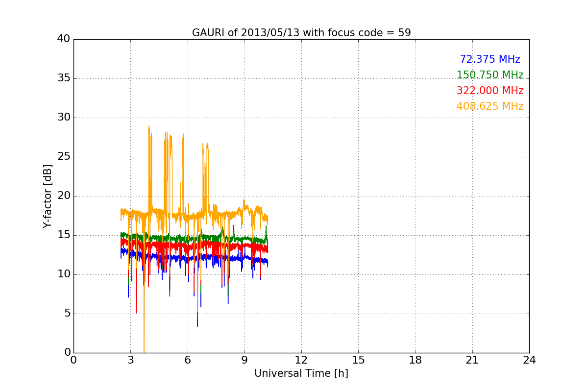Click the x-axis tick label 9
This screenshot has width=588, height=392.
245,360
